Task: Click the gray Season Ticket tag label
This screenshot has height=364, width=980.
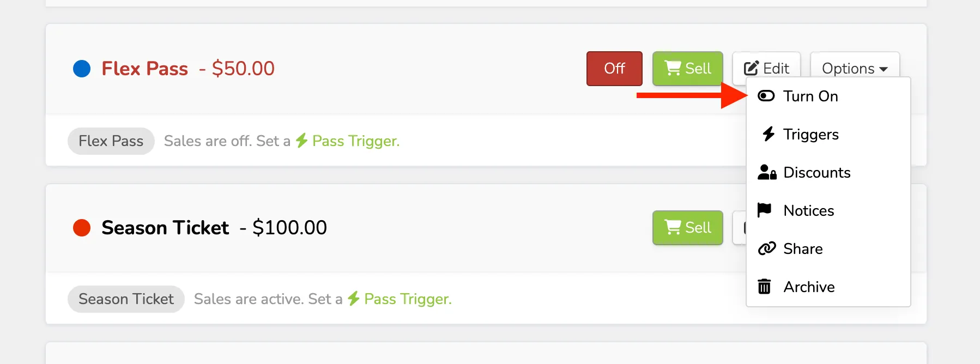Action: (126, 299)
